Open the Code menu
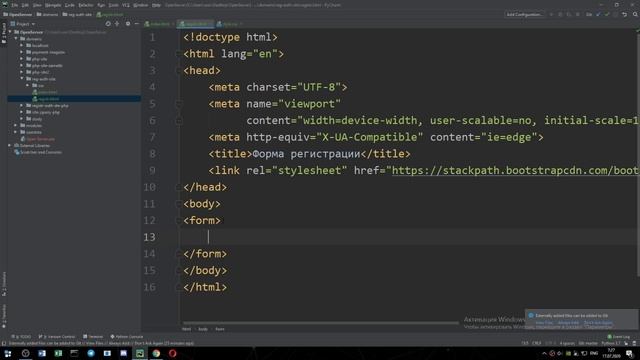The height and width of the screenshot is (360, 640). [x=70, y=5]
